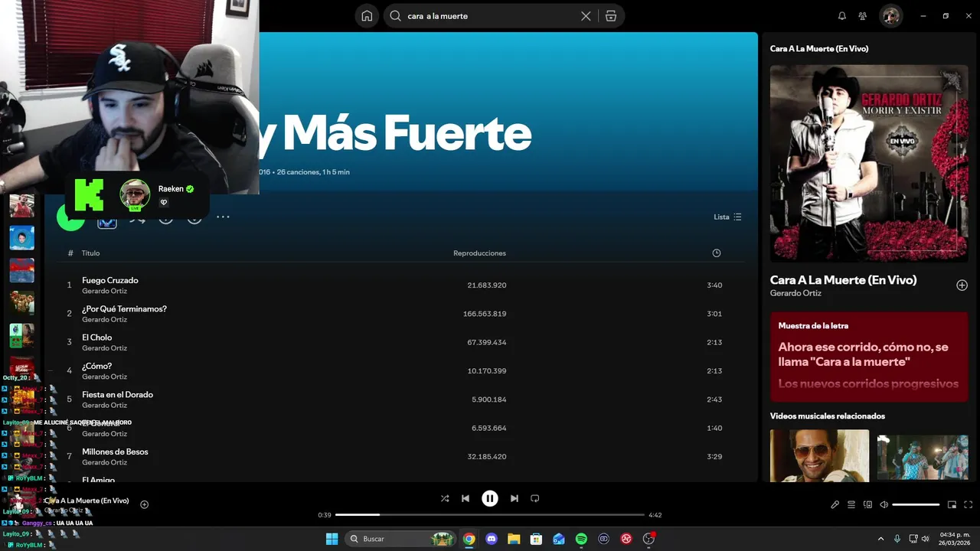Sort by the duration clock column header
Viewport: 980px width, 551px height.
pos(717,253)
